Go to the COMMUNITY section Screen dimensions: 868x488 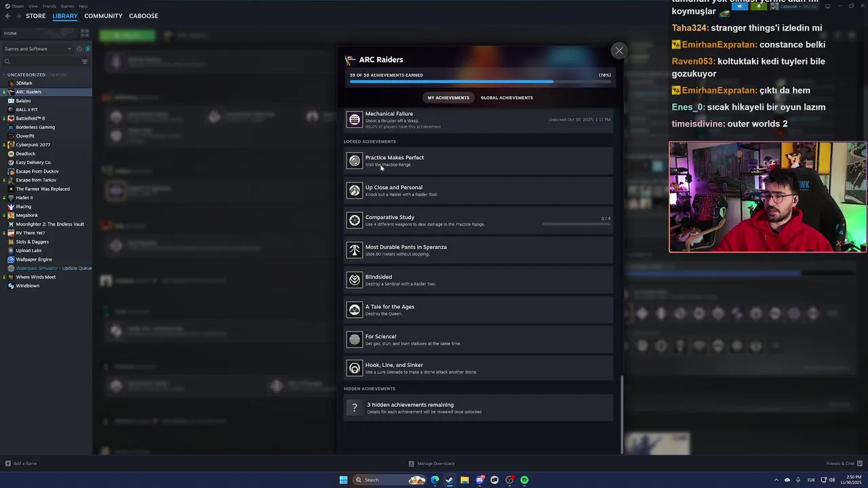(x=103, y=16)
